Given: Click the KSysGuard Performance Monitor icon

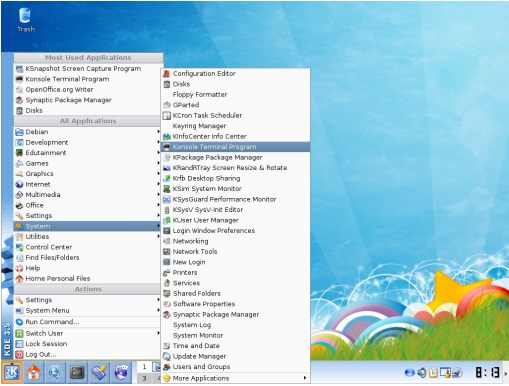Looking at the screenshot, I should coord(167,199).
